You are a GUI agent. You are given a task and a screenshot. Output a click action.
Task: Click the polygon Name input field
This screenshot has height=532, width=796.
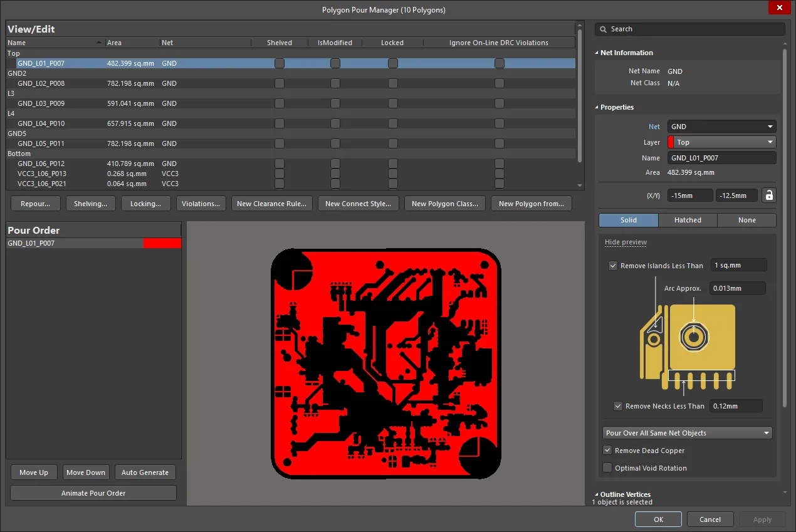click(721, 158)
